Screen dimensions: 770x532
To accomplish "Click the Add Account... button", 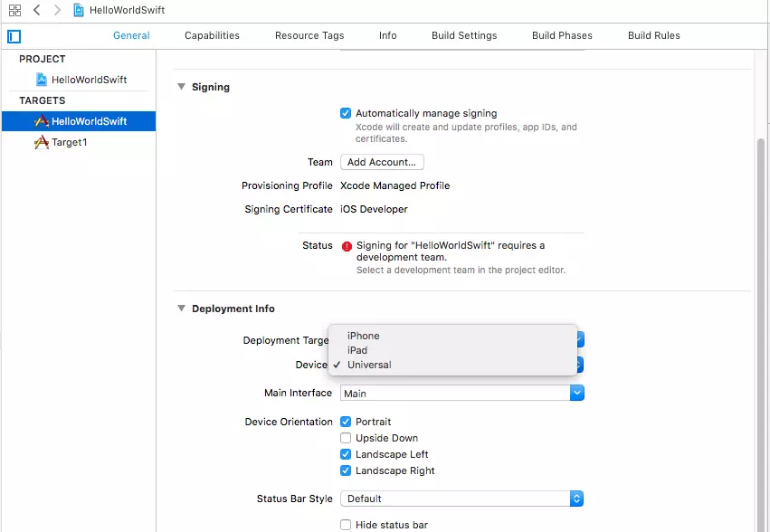I will (382, 162).
